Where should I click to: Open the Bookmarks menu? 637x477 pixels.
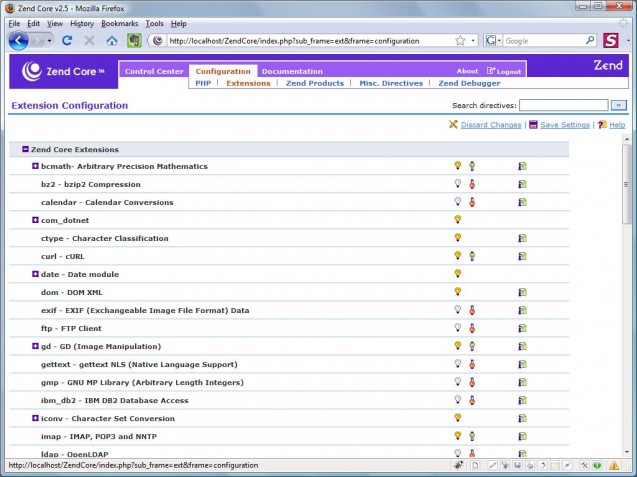tap(119, 24)
